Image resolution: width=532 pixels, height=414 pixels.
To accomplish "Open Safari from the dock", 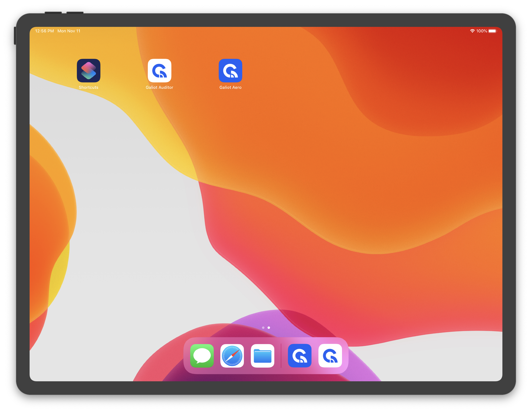I will click(x=232, y=356).
